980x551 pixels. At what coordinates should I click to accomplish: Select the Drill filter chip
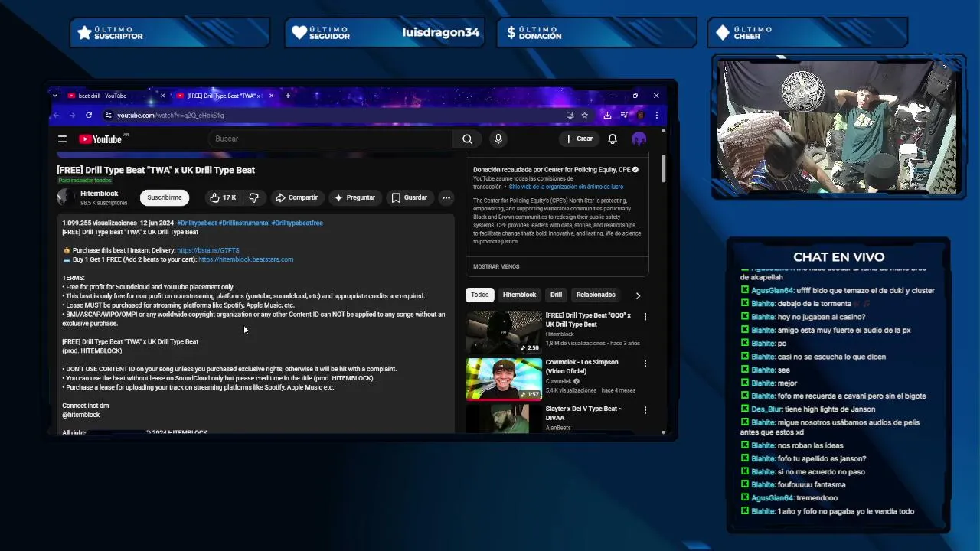pyautogui.click(x=556, y=295)
